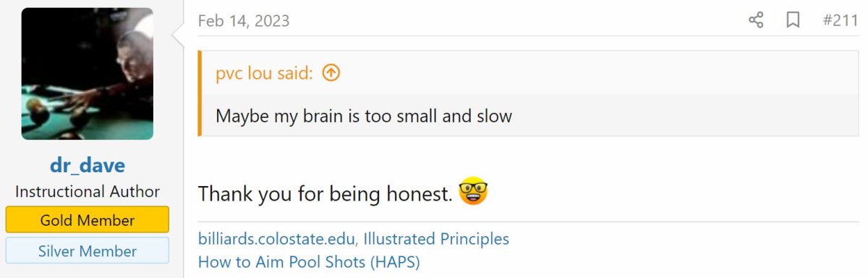The height and width of the screenshot is (278, 868).
Task: Jump to original post via up-arrow icon
Action: 331,73
